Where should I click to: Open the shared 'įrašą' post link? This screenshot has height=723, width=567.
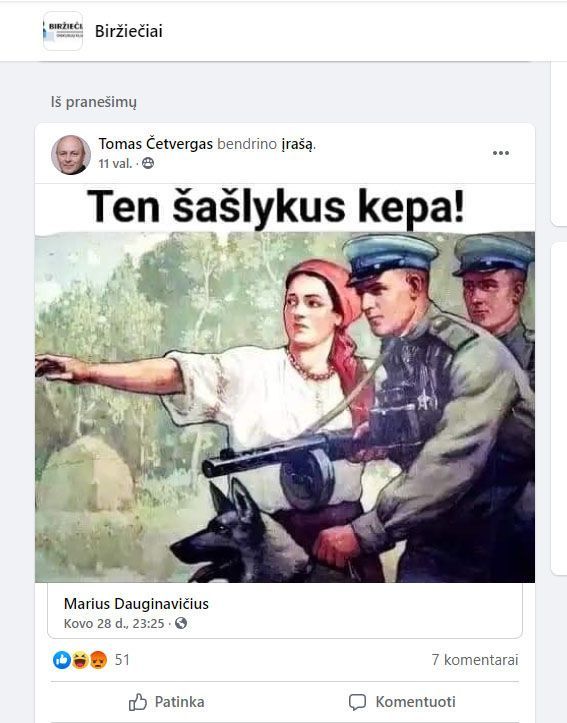pos(298,144)
